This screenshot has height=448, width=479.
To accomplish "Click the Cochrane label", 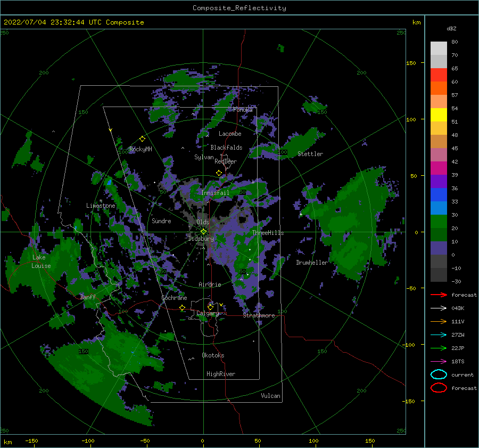I will tap(174, 298).
